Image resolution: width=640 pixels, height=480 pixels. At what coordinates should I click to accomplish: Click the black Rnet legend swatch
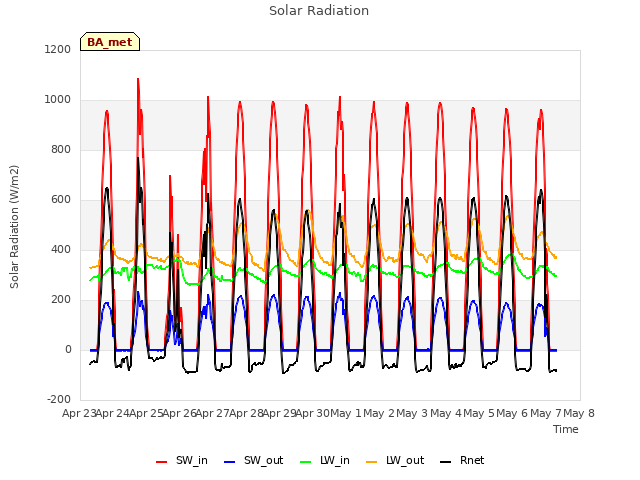446,462
